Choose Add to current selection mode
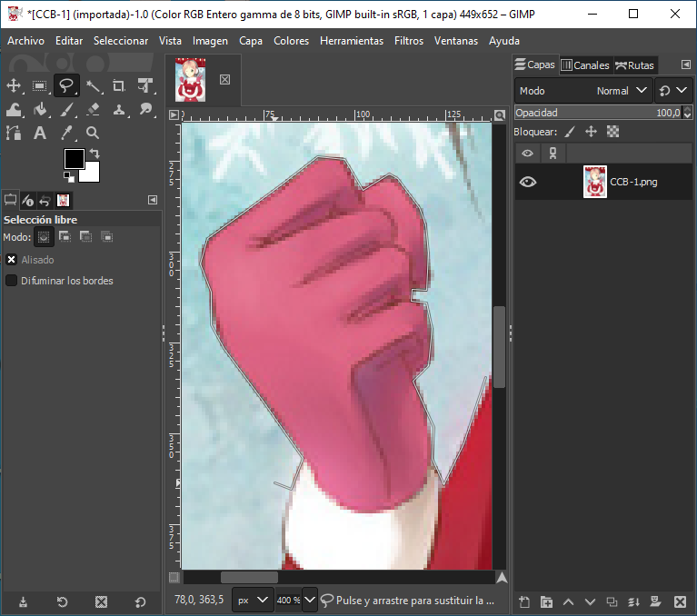This screenshot has width=697, height=616. [x=65, y=237]
